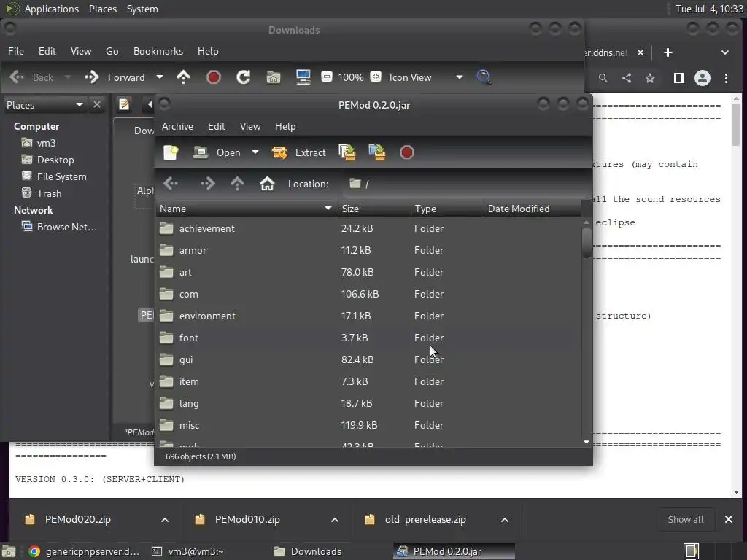Share the page from browser toolbar

click(627, 78)
